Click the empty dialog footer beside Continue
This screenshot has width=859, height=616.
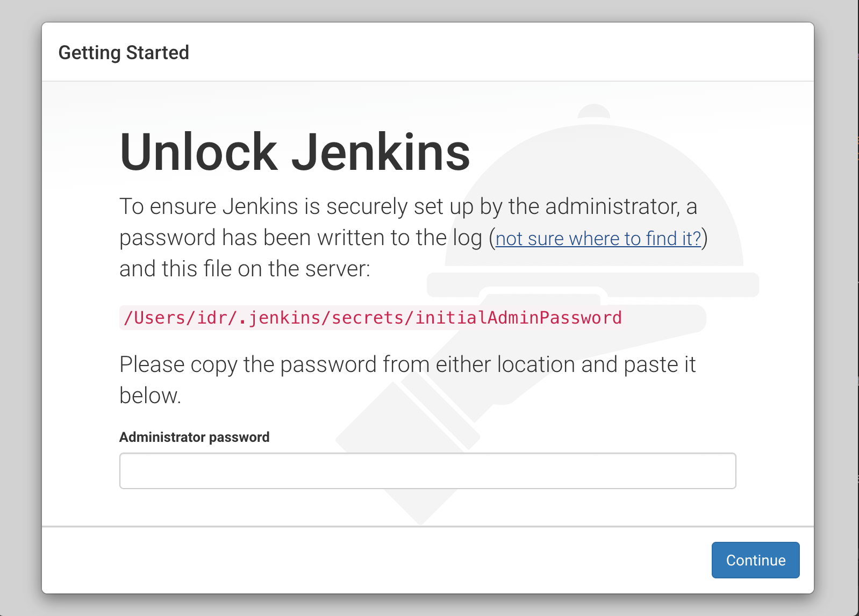[376, 560]
